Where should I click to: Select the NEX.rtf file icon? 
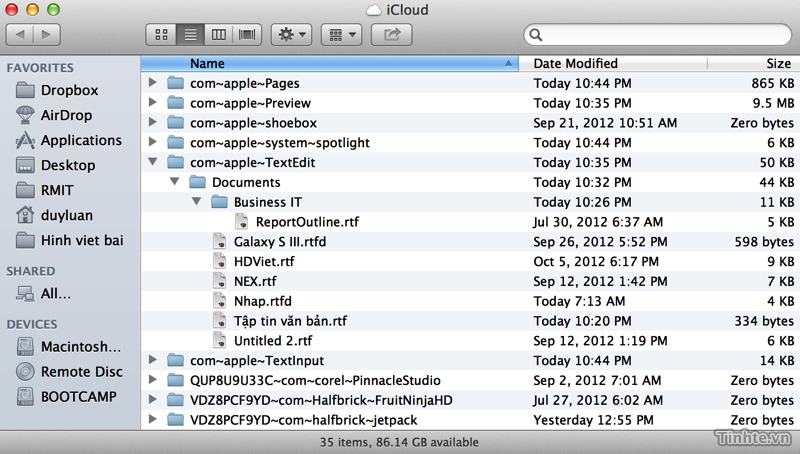[220, 281]
